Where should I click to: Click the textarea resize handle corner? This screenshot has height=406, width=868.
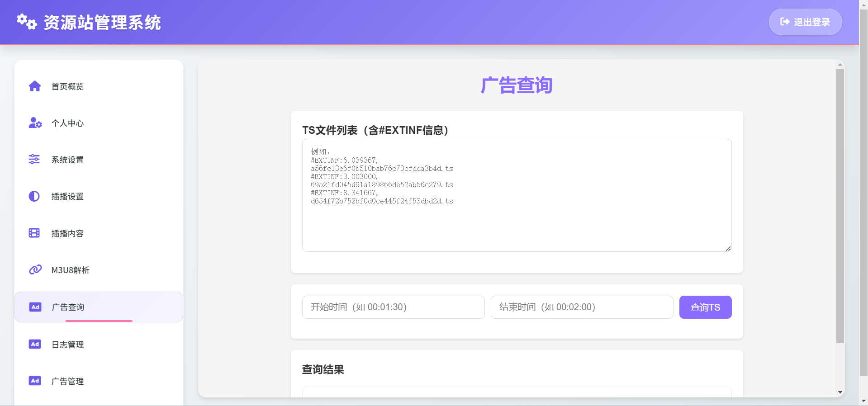(728, 248)
